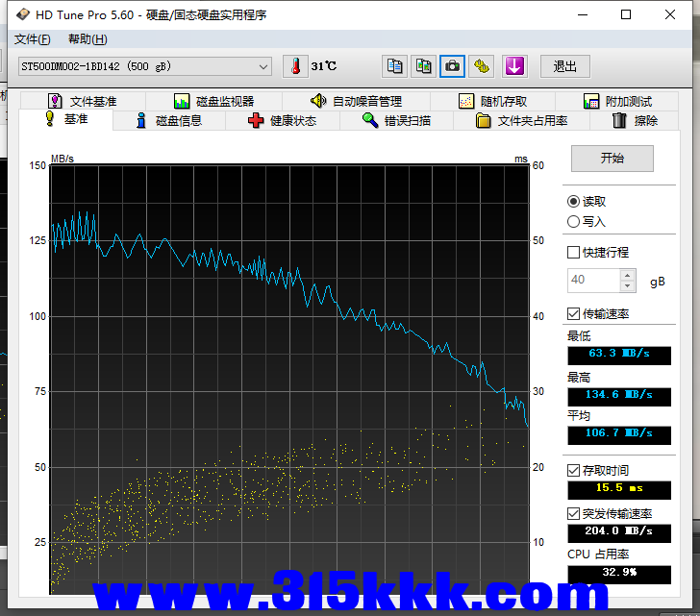Open options via the wrench icon
Viewport: 700px width, 616px height.
click(482, 66)
